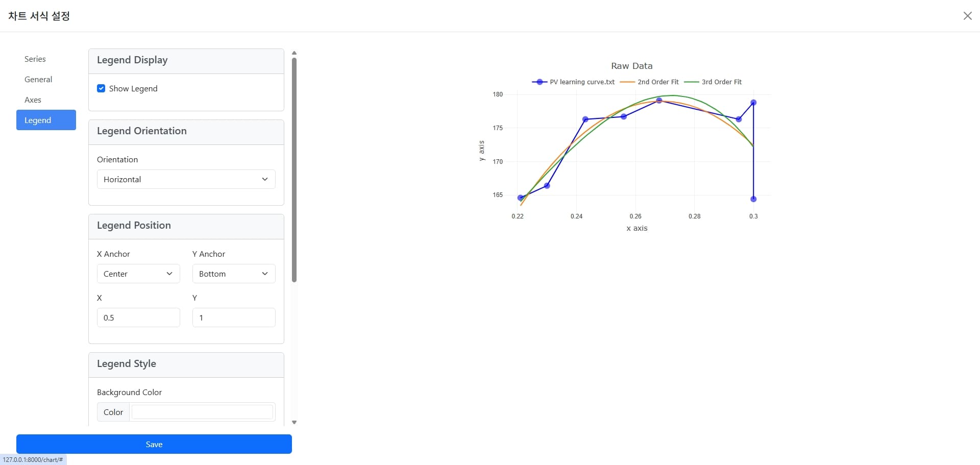Toggle the PV learning curve.txt legend marker
Screen dimensions: 980x465
540,82
